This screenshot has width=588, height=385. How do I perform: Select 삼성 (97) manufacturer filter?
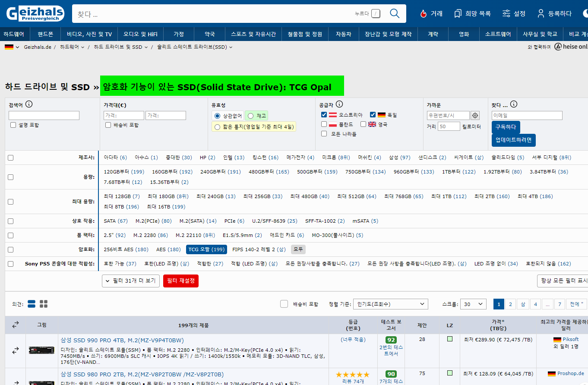pos(399,158)
